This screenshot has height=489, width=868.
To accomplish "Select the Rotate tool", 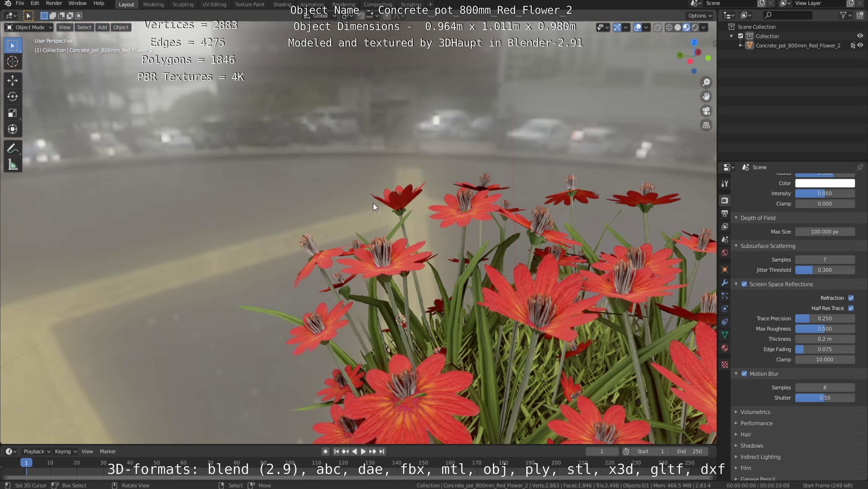I will pos(13,97).
